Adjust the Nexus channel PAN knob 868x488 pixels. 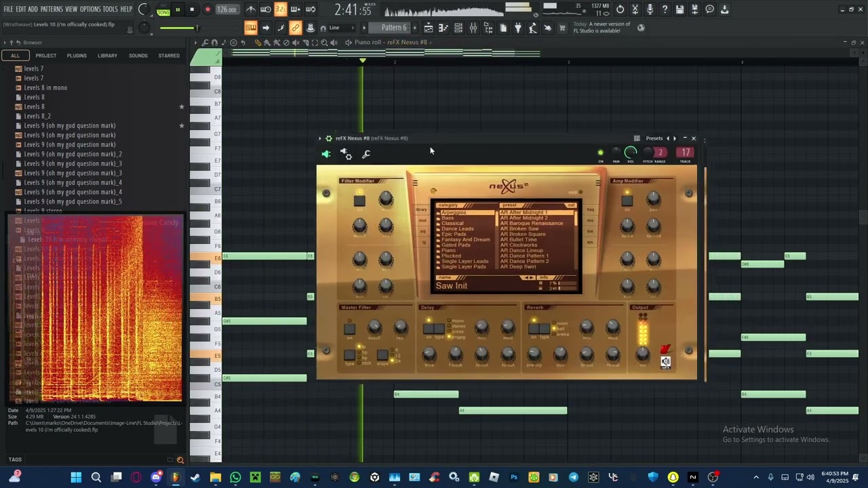click(616, 152)
